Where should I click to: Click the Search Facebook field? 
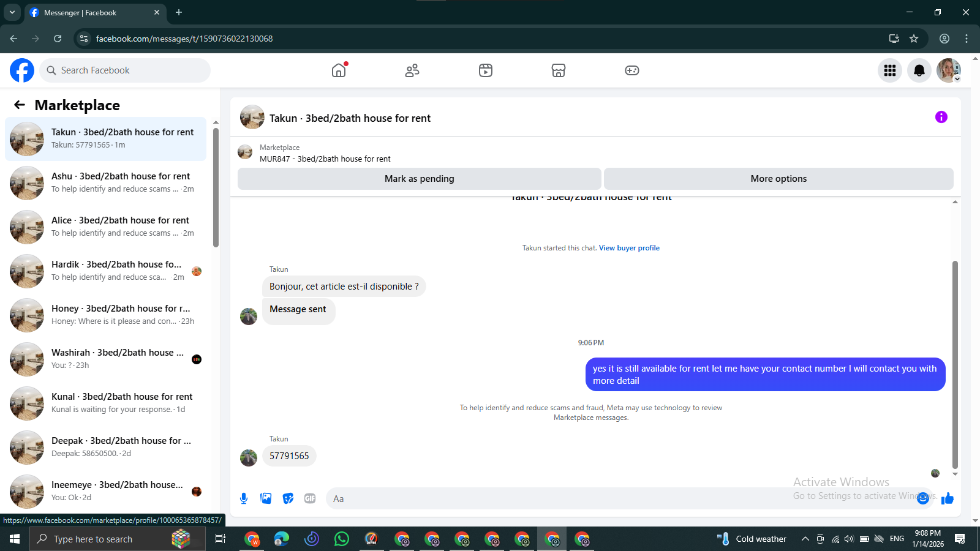125,70
